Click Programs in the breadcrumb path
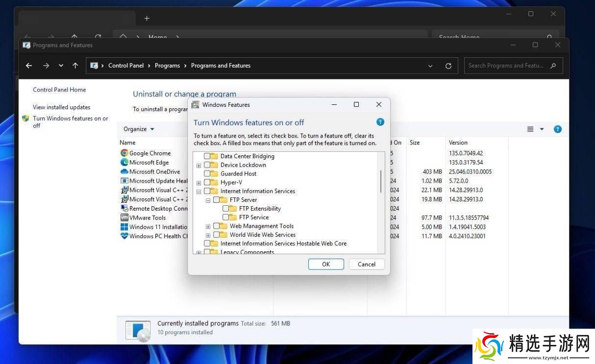Screen dimensions: 595x364 (x=167, y=66)
